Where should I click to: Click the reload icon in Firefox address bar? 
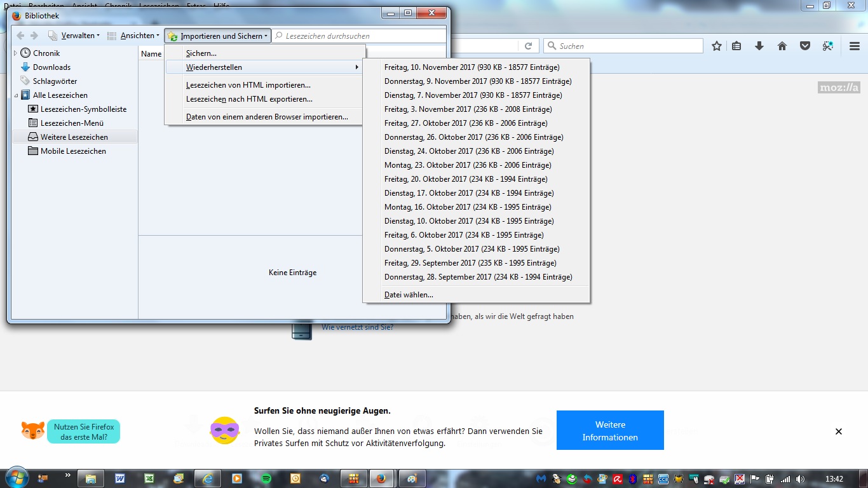(x=528, y=46)
